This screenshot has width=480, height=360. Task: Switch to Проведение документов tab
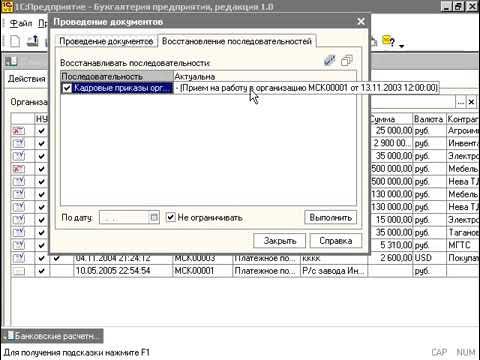click(x=106, y=41)
